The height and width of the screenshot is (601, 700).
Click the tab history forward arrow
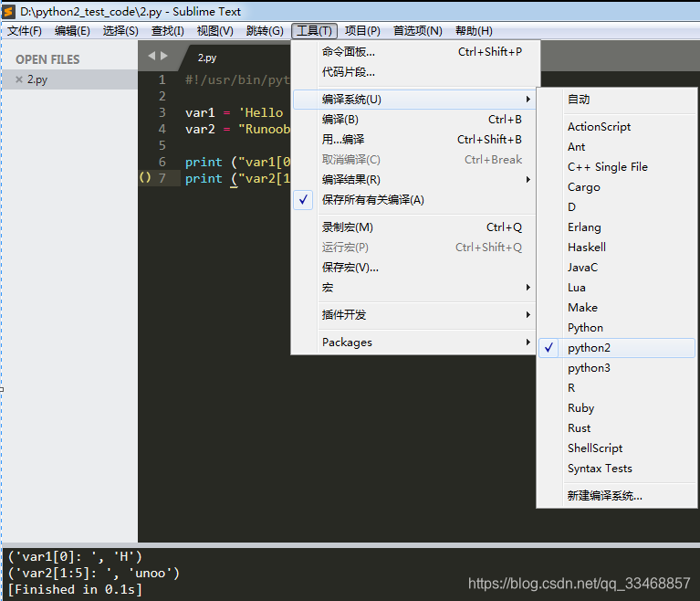click(x=164, y=56)
